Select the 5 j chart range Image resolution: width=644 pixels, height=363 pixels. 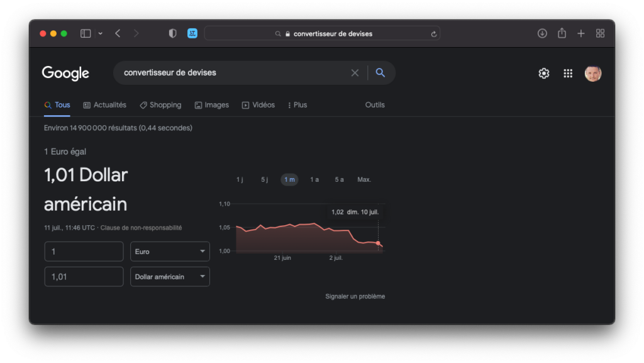(265, 179)
